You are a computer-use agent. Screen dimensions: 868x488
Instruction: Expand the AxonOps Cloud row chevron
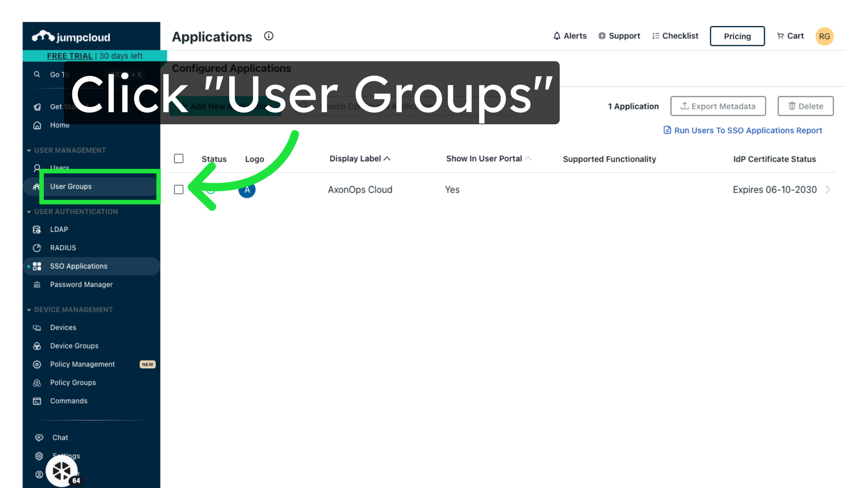pyautogui.click(x=828, y=190)
